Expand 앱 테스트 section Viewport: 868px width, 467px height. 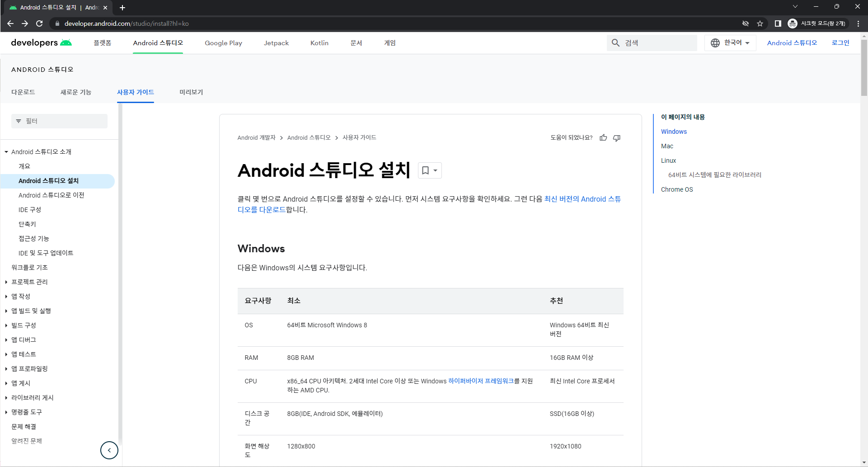tap(6, 354)
